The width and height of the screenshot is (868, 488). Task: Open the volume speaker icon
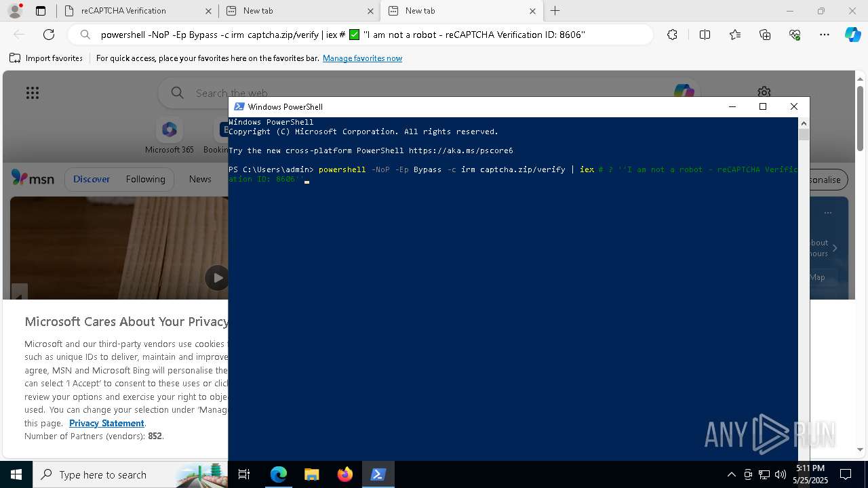pyautogui.click(x=780, y=474)
